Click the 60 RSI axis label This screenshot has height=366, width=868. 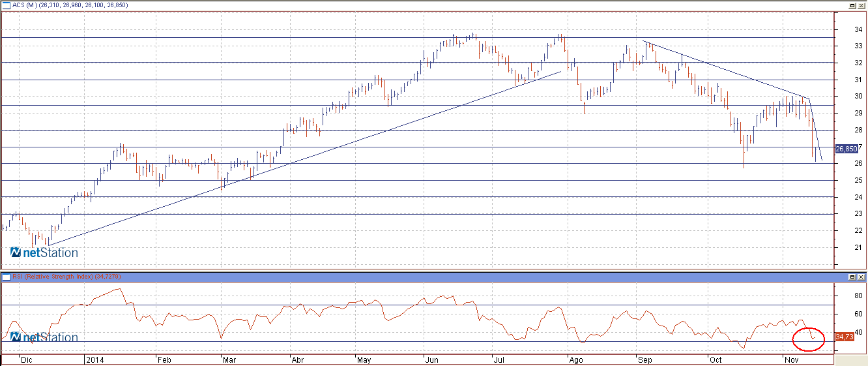859,314
